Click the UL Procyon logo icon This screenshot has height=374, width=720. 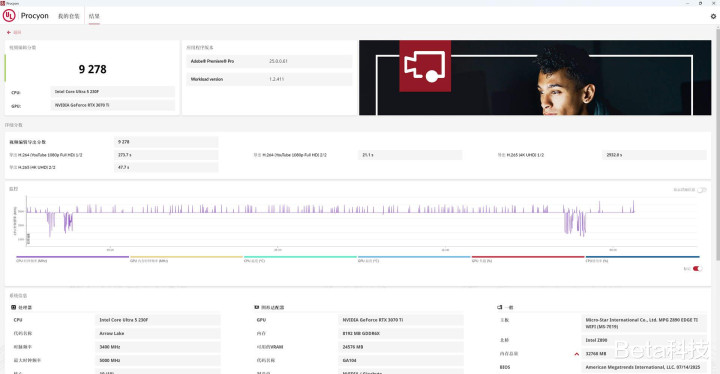pyautogui.click(x=9, y=16)
